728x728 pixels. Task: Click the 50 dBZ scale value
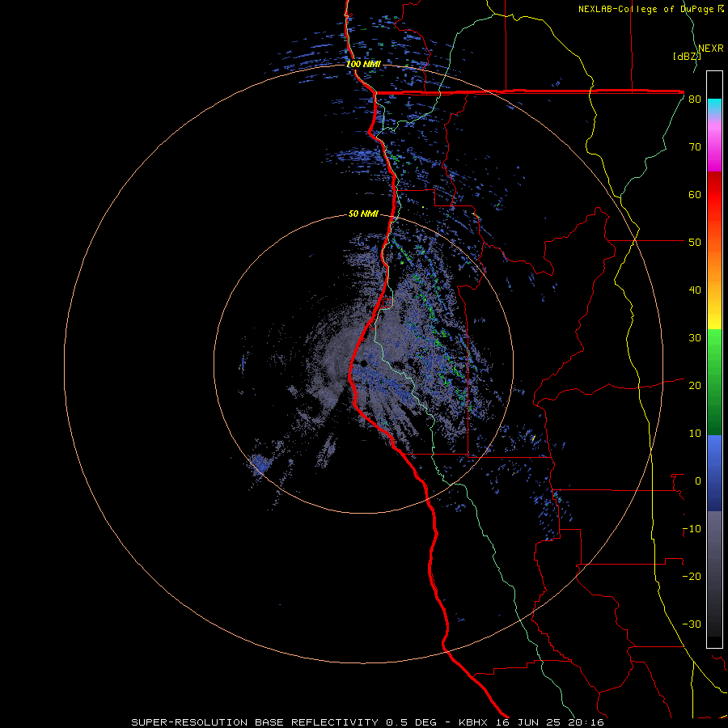pyautogui.click(x=695, y=243)
